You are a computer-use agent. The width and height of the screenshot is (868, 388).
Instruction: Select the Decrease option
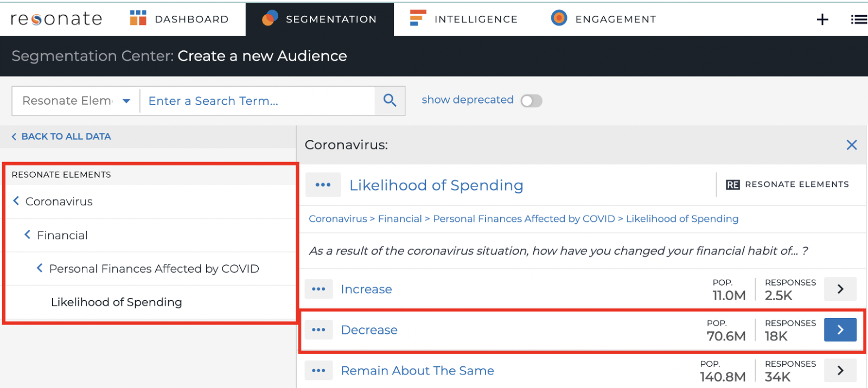[x=369, y=330]
